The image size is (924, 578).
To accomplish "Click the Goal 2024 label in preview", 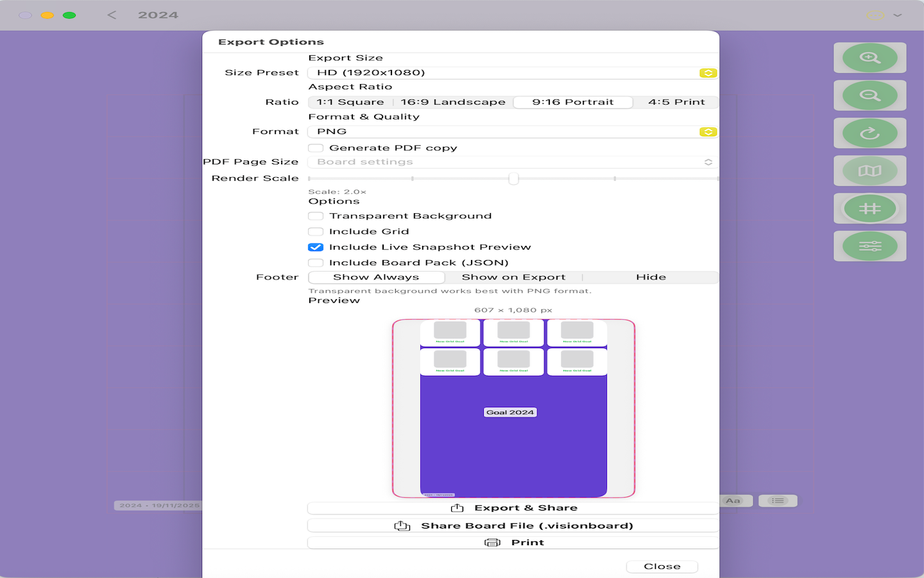I will [x=510, y=412].
